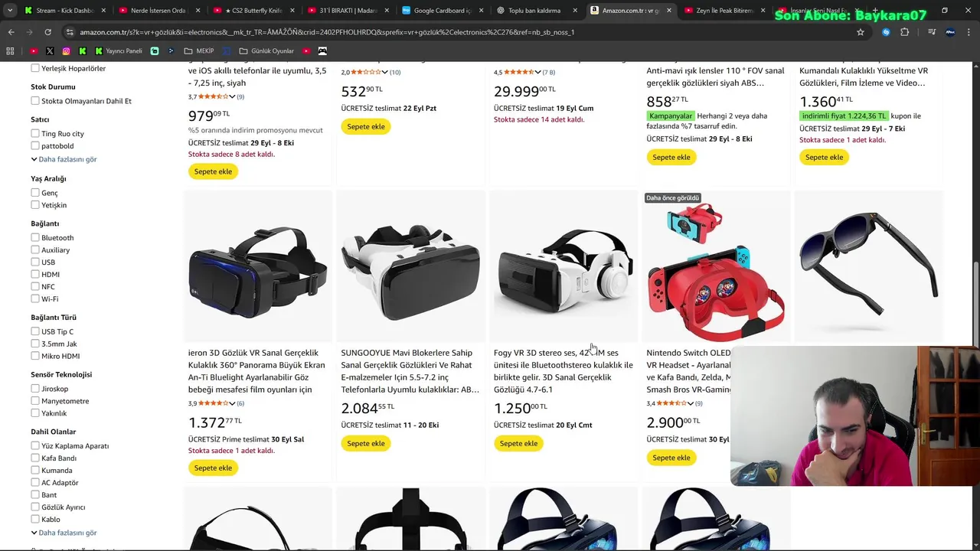Open the Instagram bookmark icon

[66, 51]
